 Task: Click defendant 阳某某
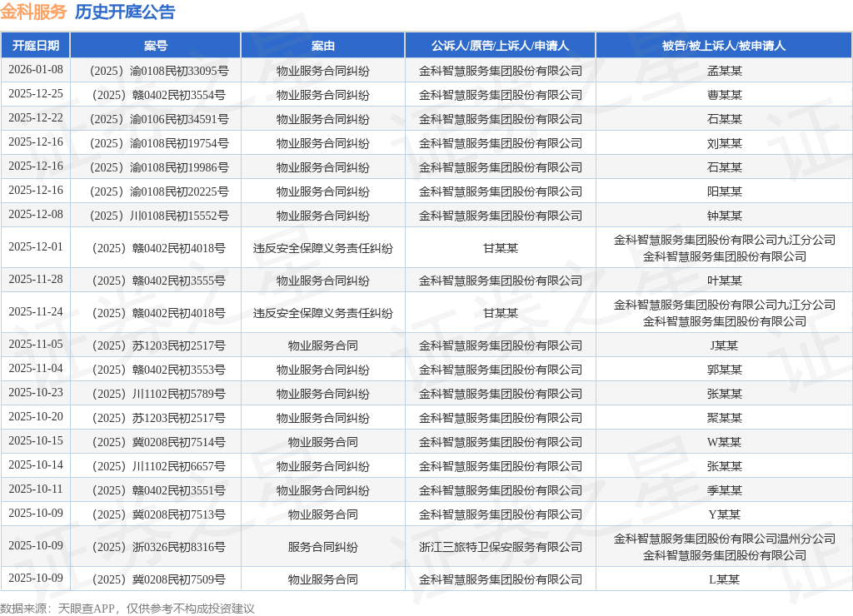[724, 191]
